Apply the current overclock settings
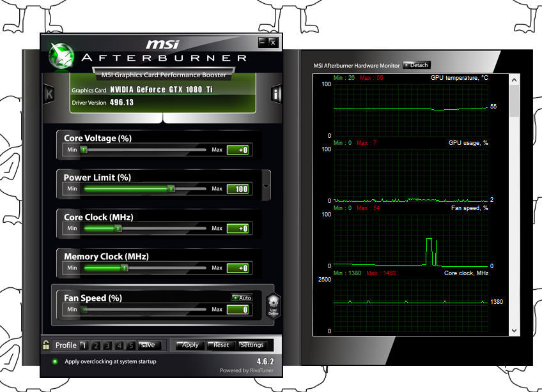 tap(189, 345)
